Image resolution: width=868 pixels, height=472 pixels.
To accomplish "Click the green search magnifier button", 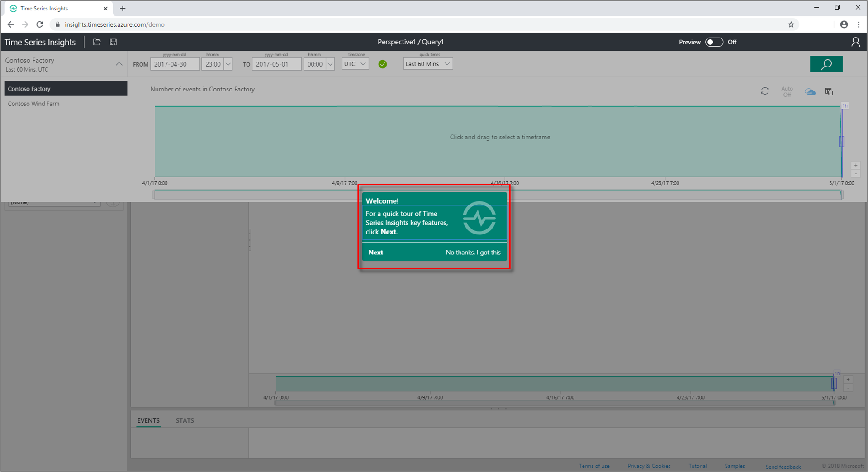I will pos(826,64).
